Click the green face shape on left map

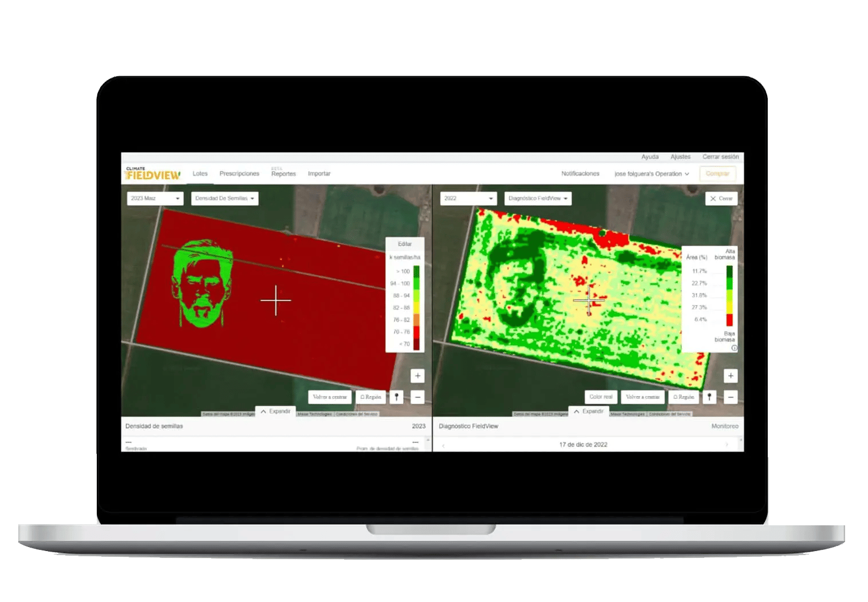tap(202, 284)
